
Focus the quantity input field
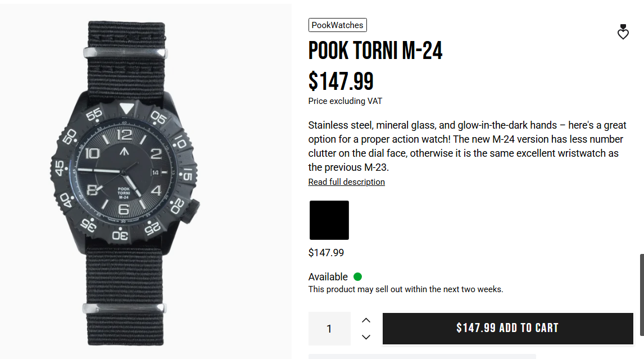click(x=329, y=329)
